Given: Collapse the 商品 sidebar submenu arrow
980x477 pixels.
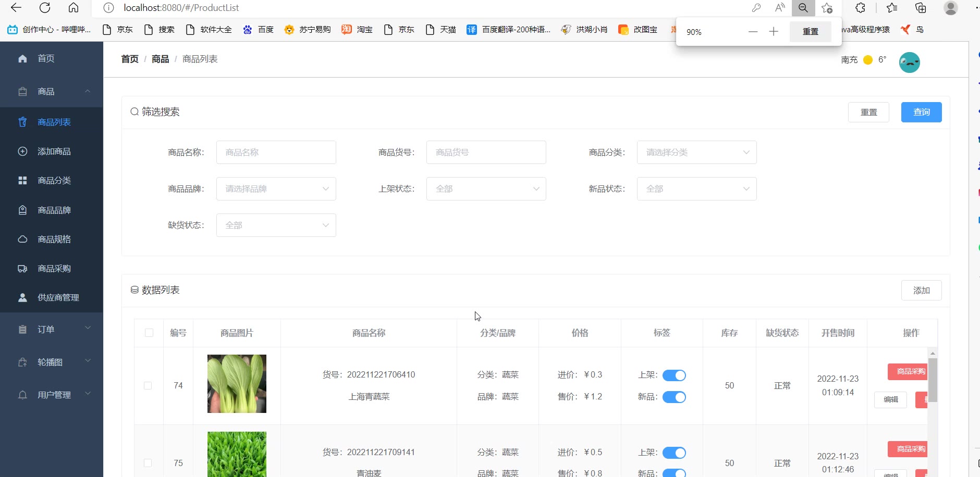Looking at the screenshot, I should pos(88,91).
